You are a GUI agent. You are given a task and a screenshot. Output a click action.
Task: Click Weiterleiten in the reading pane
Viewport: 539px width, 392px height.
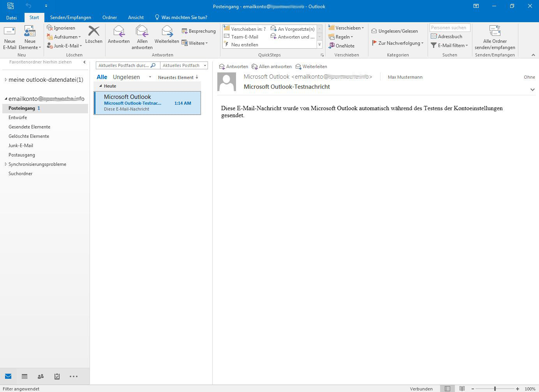[x=311, y=67]
